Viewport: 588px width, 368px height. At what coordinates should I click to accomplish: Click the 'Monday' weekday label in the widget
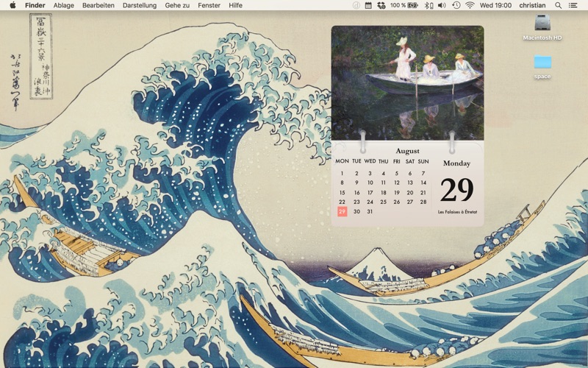[x=456, y=163]
